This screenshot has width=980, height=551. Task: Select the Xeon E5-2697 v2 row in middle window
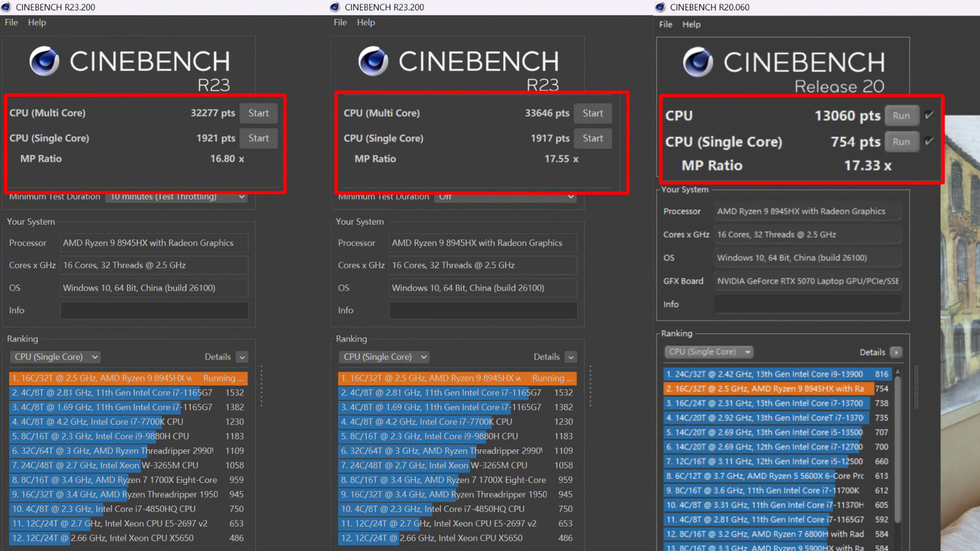click(457, 524)
